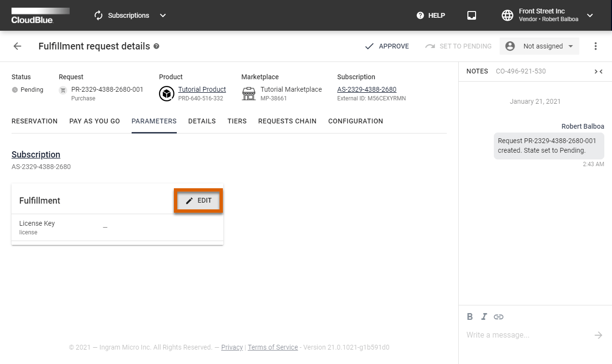Click the insert link icon in the composer
Screen dimensions: 612x364
coord(499,316)
